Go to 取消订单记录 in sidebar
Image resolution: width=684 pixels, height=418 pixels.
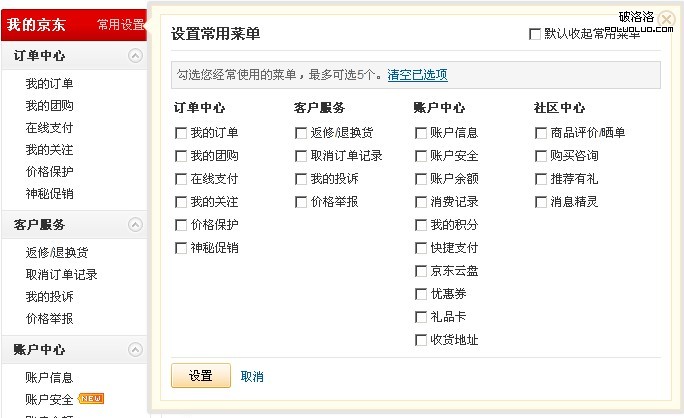(61, 275)
